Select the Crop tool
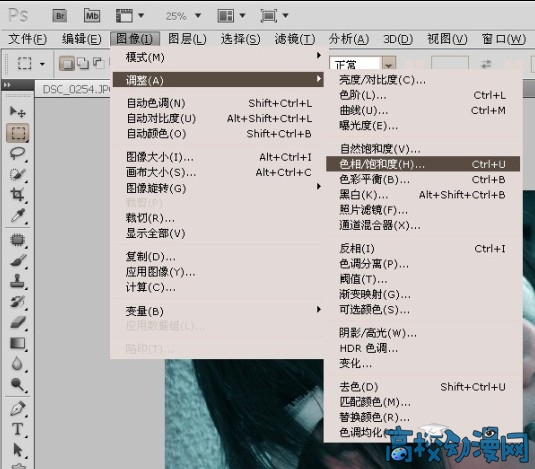 pyautogui.click(x=17, y=195)
